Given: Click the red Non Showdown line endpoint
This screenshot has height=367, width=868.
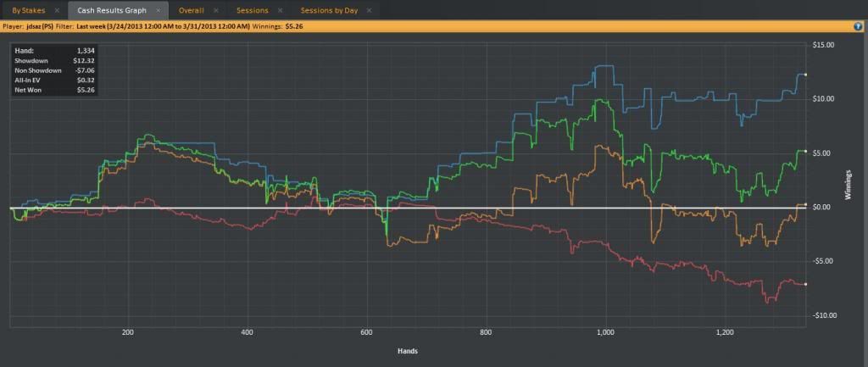Looking at the screenshot, I should 805,284.
